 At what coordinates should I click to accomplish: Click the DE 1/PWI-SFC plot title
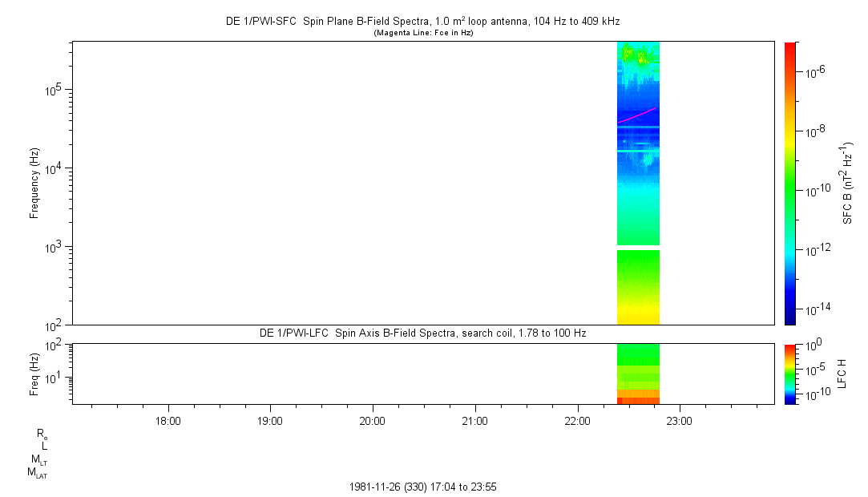[422, 22]
